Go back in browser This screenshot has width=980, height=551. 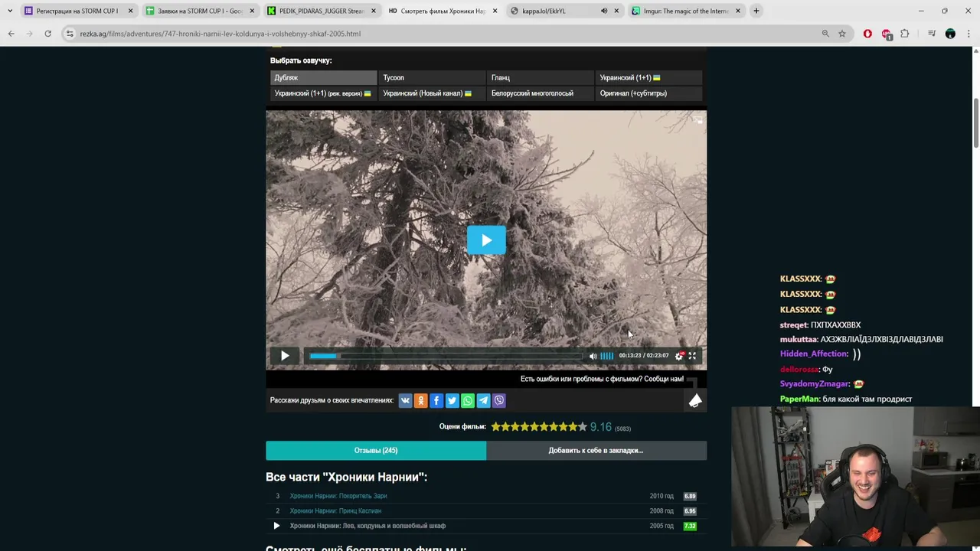(x=11, y=34)
